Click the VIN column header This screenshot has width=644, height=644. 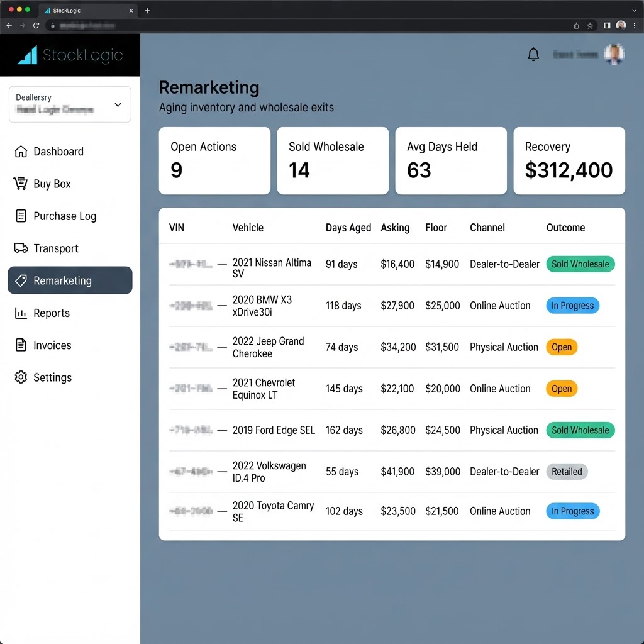[x=177, y=228]
